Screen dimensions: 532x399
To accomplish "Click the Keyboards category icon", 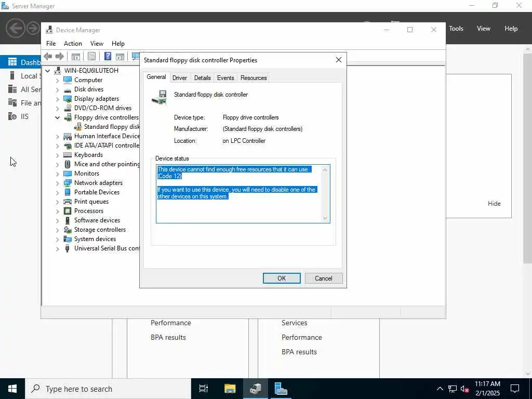I will [x=68, y=155].
